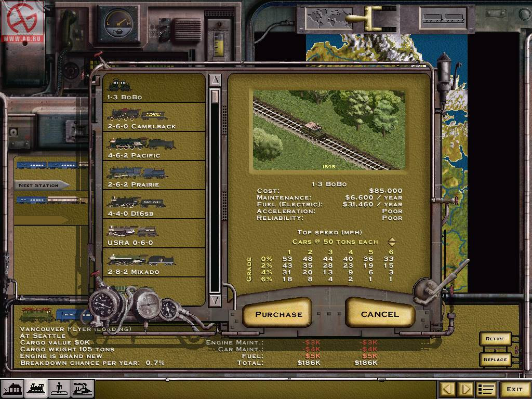Change car weight with the stepper arrows
532x399 pixels.
click(392, 242)
